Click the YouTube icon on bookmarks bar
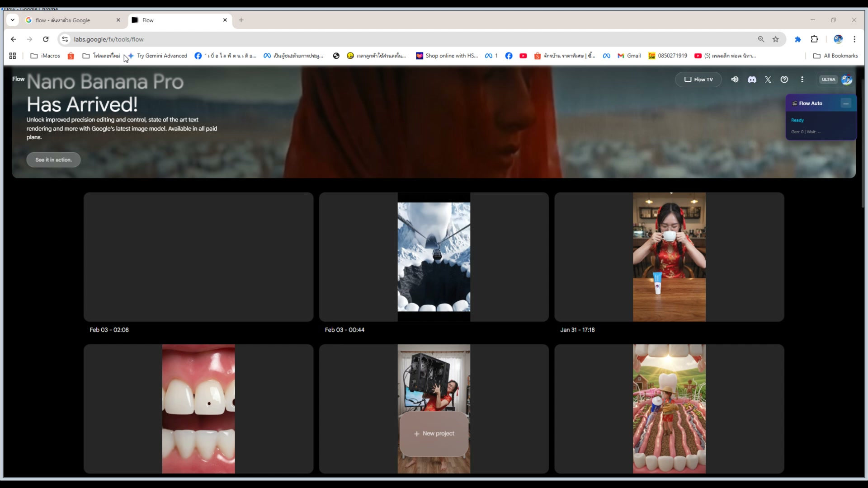The image size is (868, 488). [x=523, y=56]
